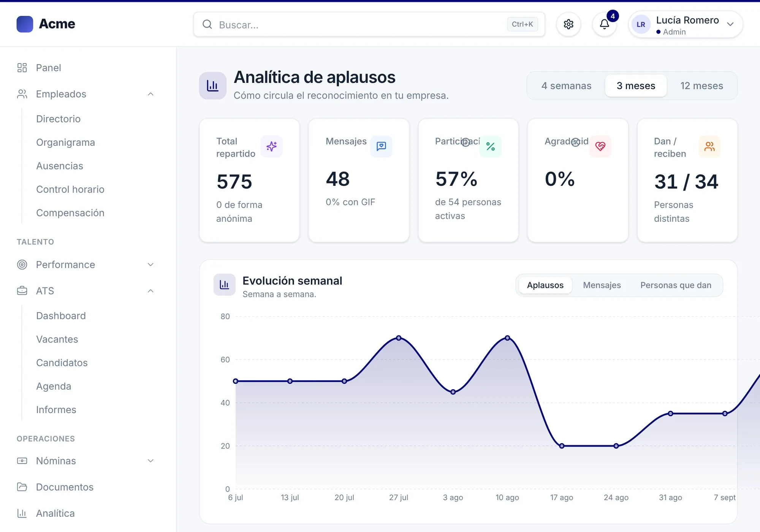The height and width of the screenshot is (532, 760).
Task: Open Informes under ATS
Action: [x=56, y=410]
